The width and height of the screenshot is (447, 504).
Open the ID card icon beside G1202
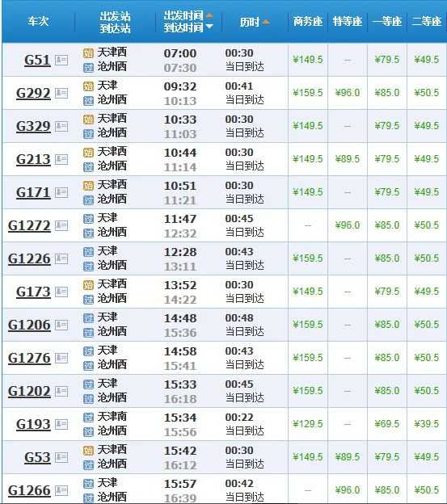61,391
